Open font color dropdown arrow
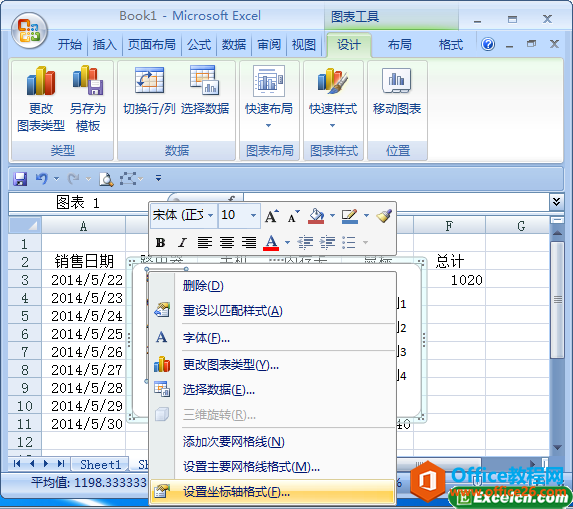Screen dimensions: 573x509 point(287,242)
